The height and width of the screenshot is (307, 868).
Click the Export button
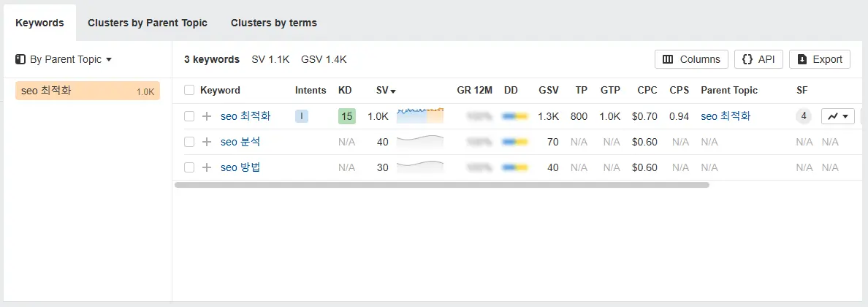(x=820, y=59)
